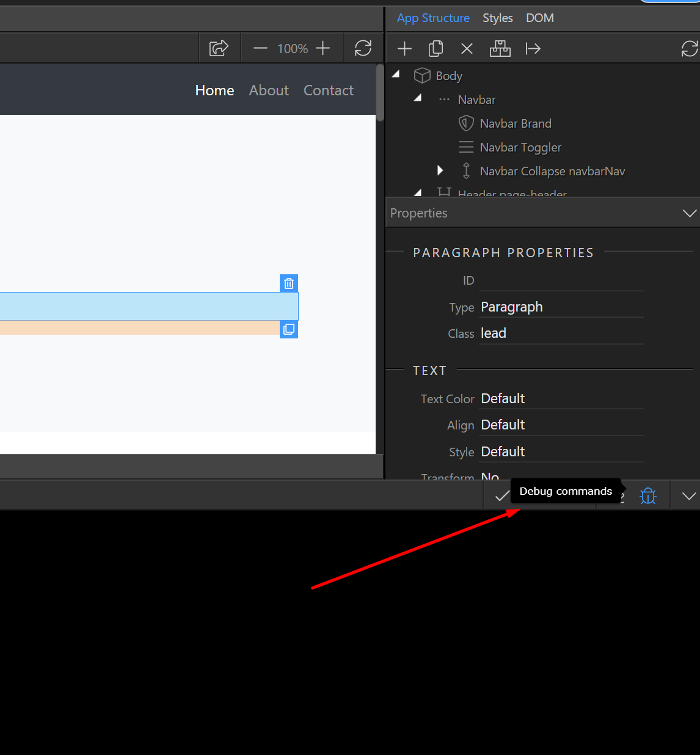Collapse the Properties panel chevron
This screenshot has width=700, height=755.
689,213
